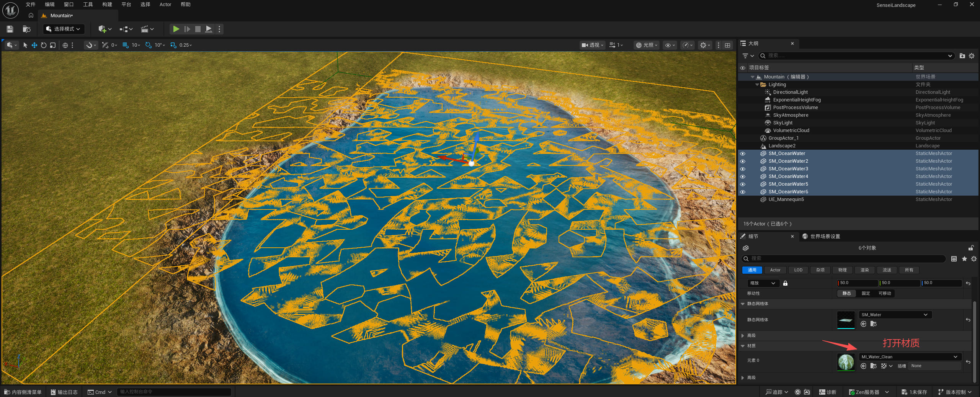980x397 pixels.
Task: Click the green Play button
Action: [x=176, y=29]
